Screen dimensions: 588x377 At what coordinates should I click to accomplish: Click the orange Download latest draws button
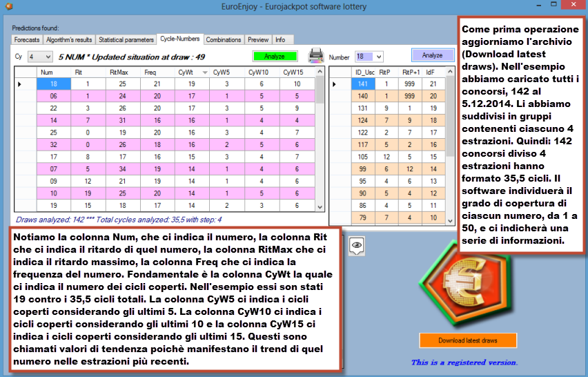point(467,341)
